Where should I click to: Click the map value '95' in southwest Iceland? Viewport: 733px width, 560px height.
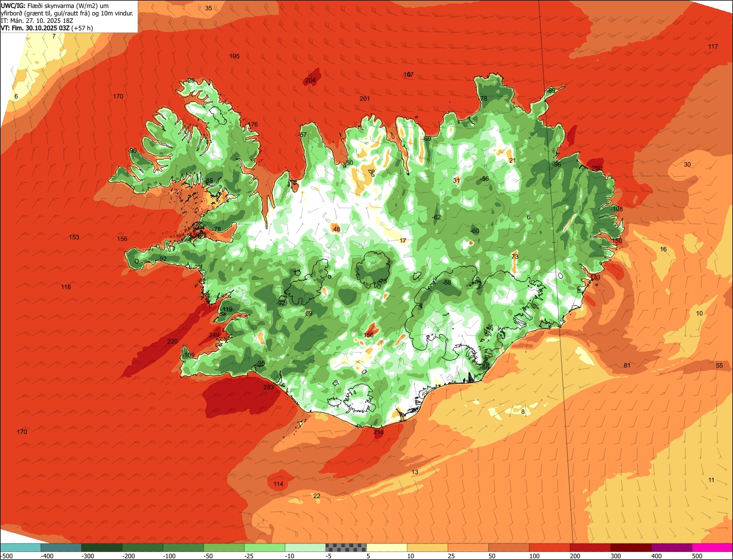261,363
